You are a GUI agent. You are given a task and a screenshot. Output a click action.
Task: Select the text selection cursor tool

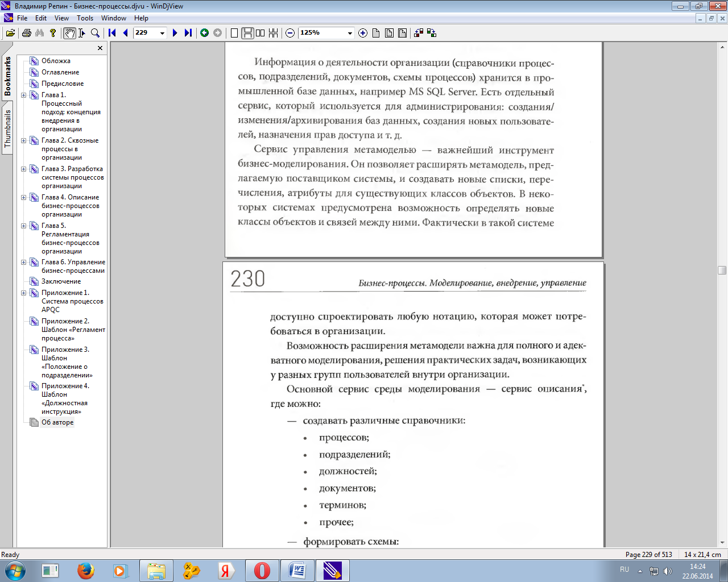coord(82,33)
